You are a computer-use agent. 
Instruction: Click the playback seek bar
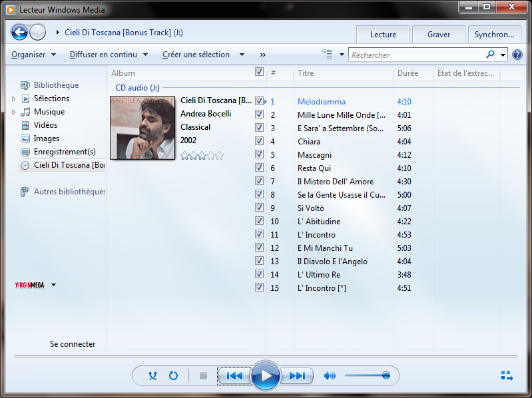point(266,357)
